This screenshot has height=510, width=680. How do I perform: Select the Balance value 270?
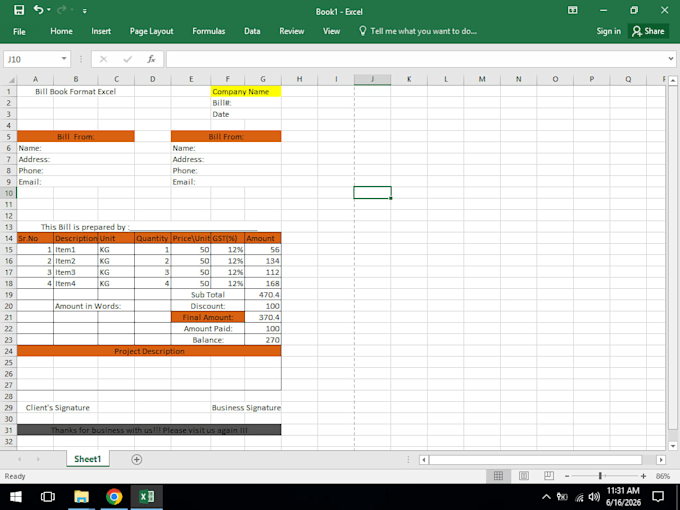click(x=263, y=340)
